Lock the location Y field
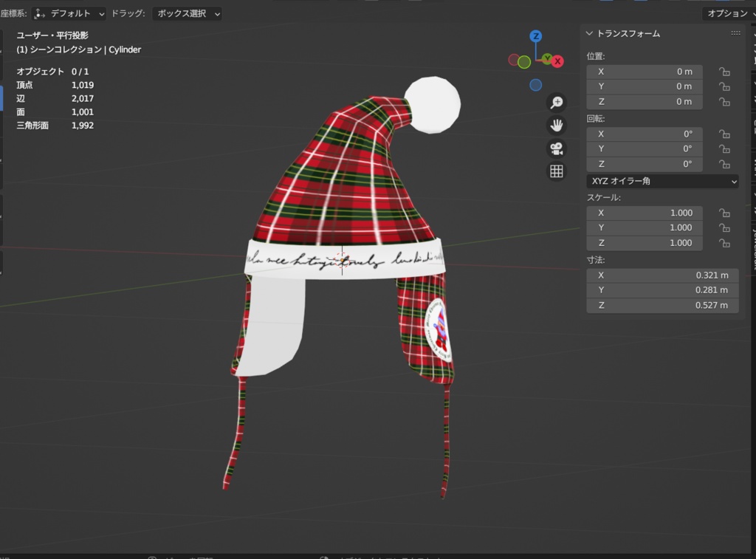Screen dimensions: 756x559 pos(724,87)
